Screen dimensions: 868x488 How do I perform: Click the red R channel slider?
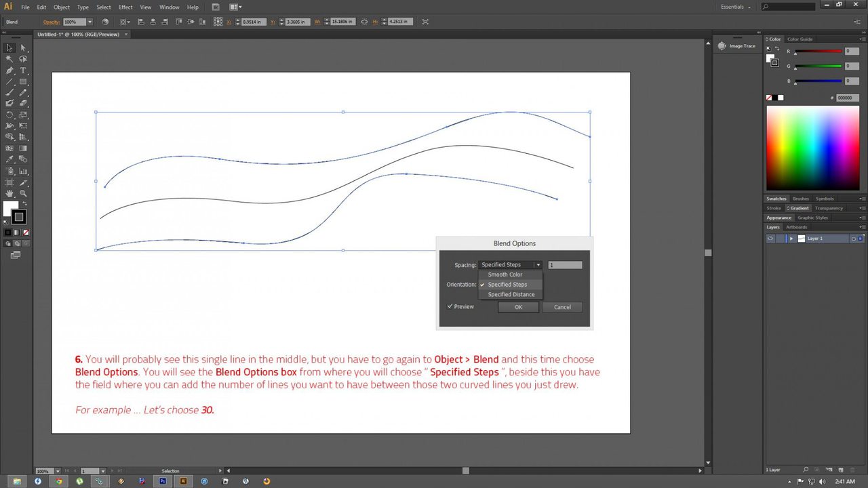coord(818,52)
